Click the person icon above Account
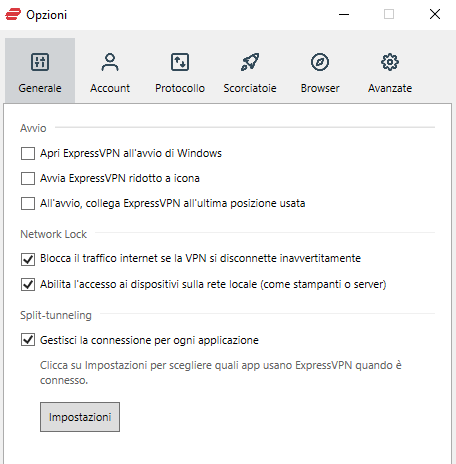Viewport: 456px width, 464px height. click(x=110, y=62)
